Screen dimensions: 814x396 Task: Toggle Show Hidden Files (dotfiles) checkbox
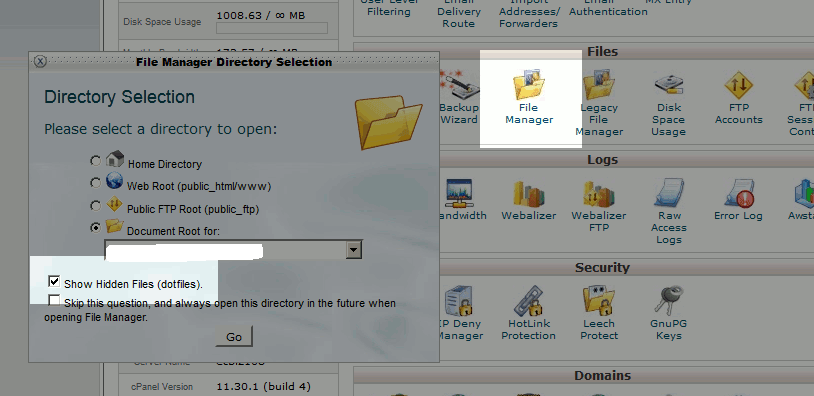(54, 282)
